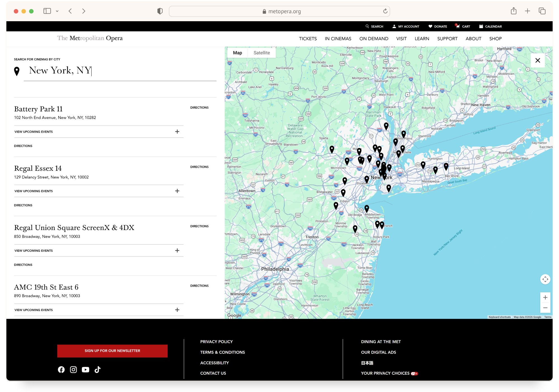Click Sign Up For Our Newsletter button

[112, 351]
